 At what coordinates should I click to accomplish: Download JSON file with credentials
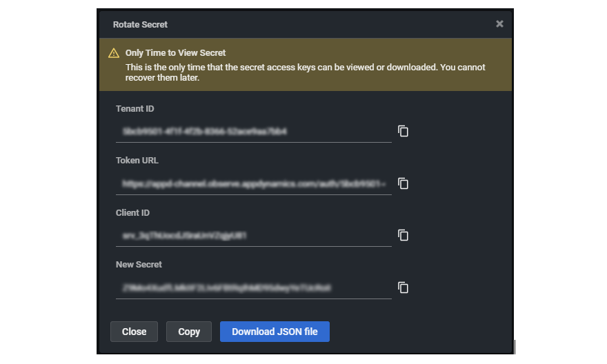[275, 332]
